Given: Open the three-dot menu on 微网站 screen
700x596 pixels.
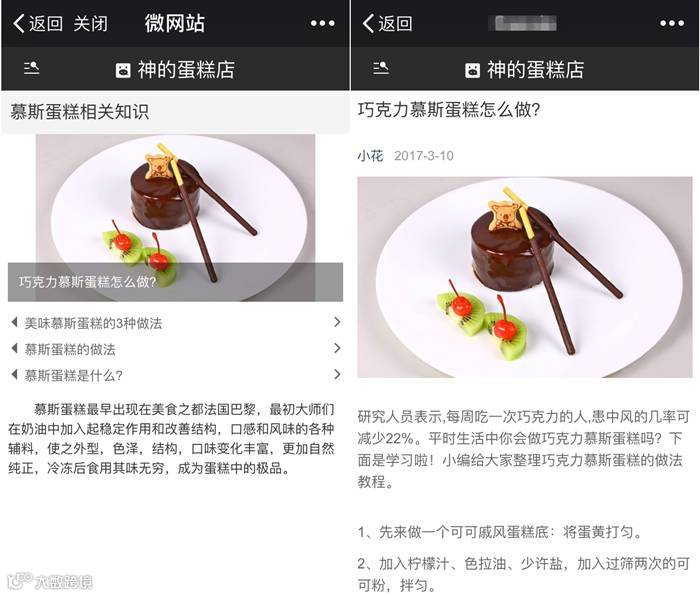Looking at the screenshot, I should pos(323,23).
